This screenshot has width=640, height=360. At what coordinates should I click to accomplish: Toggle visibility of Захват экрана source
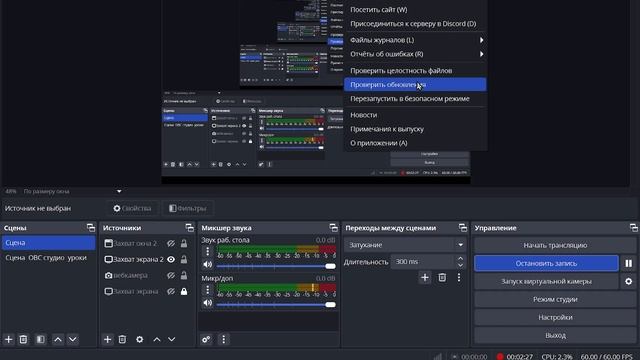click(171, 291)
